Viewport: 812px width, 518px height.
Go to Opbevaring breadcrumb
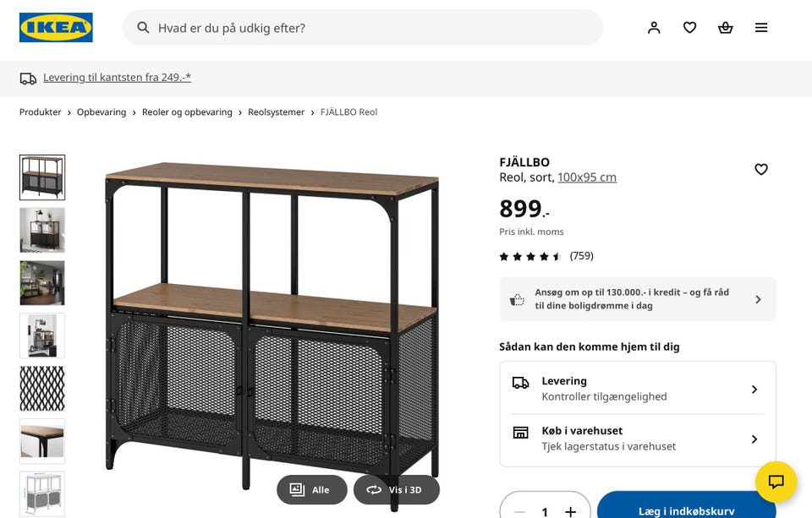[101, 112]
